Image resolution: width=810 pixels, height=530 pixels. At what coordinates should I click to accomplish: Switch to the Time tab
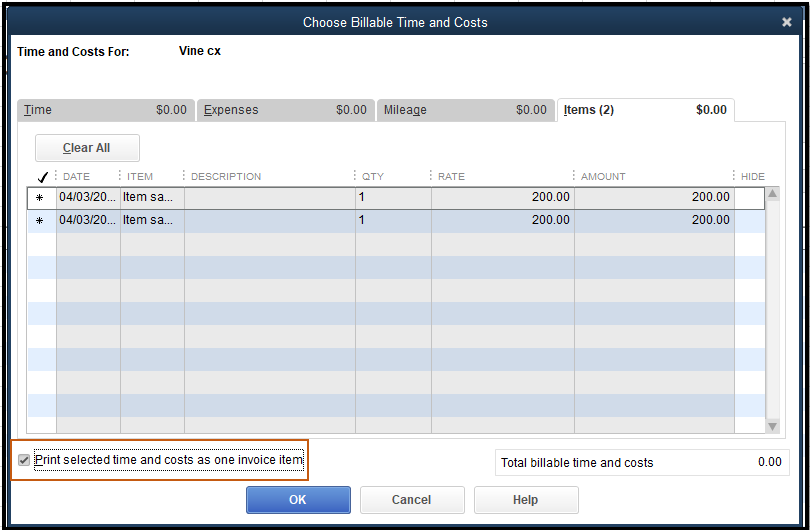pos(106,110)
